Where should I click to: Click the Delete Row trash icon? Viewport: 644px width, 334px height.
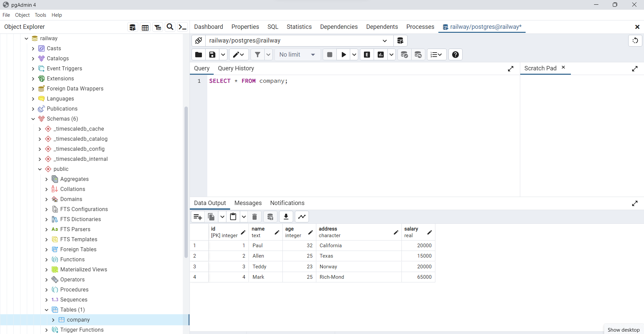[x=255, y=217]
